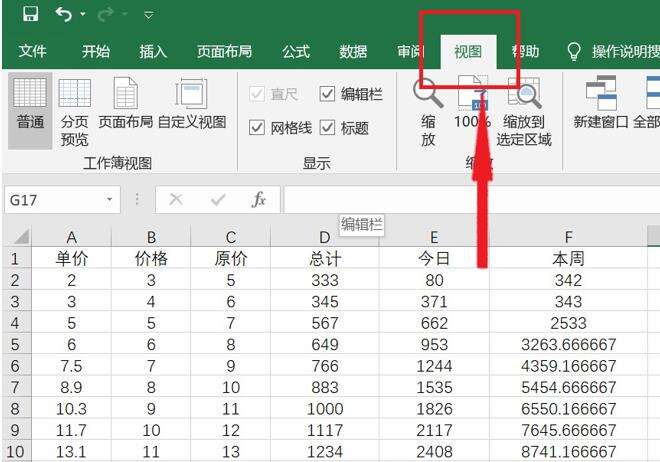Select row 1 header
This screenshot has width=660, height=462.
pos(17,258)
